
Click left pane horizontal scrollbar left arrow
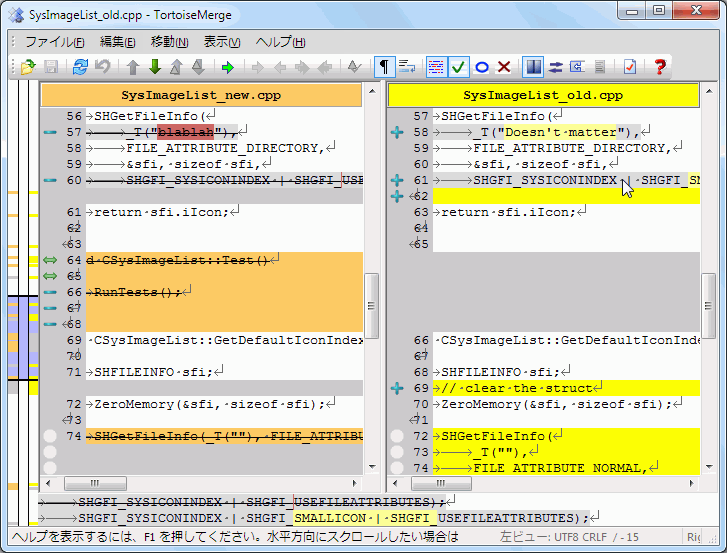point(48,483)
